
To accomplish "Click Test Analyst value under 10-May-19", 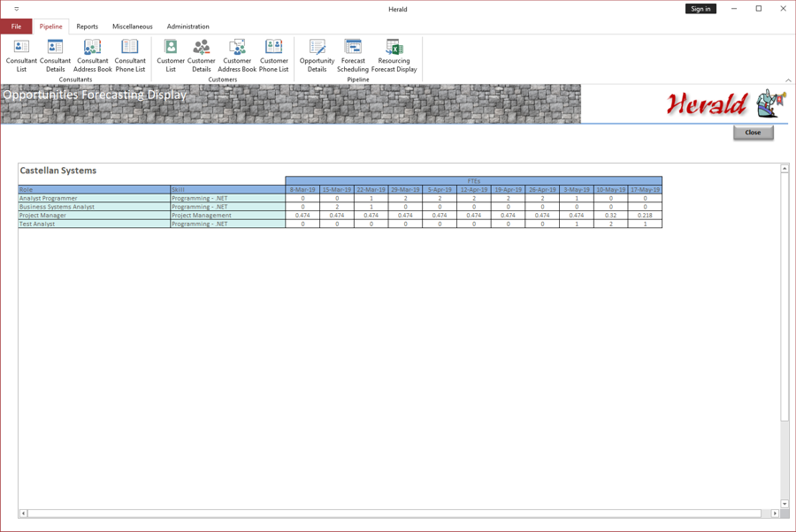I will point(610,224).
